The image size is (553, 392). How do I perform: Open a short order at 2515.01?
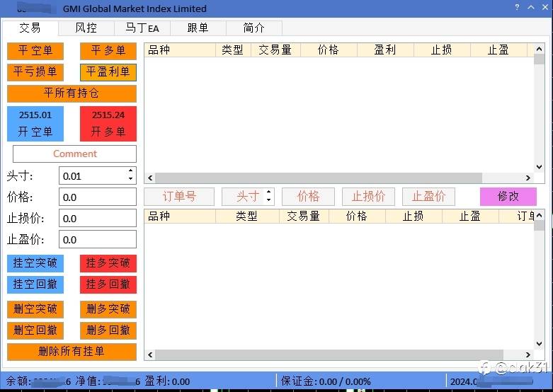click(35, 124)
